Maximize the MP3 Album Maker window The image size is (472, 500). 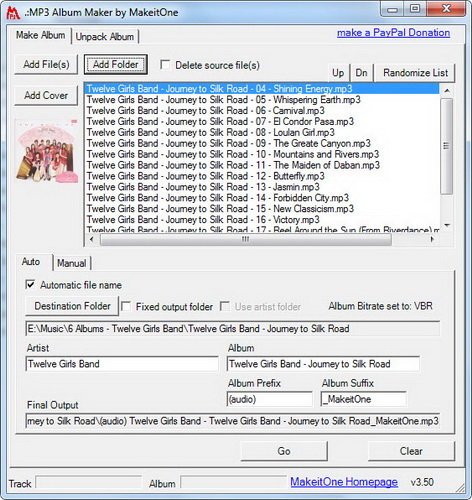click(x=415, y=9)
